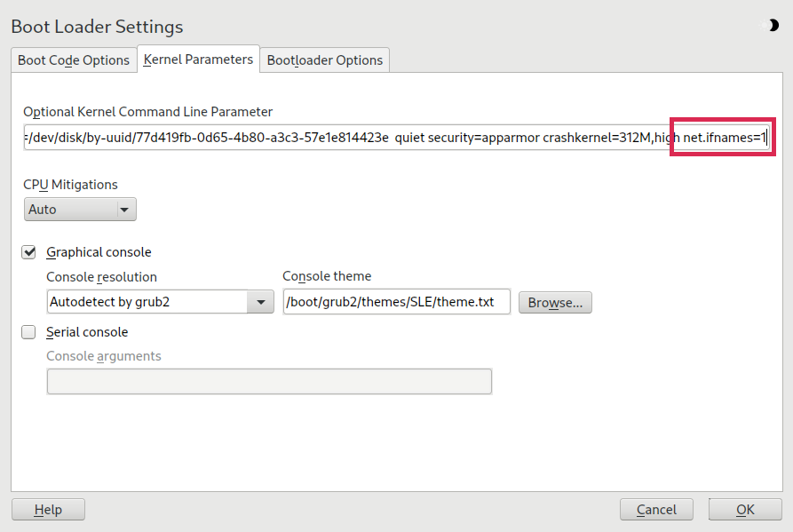Open Help for boot loader settings
Image resolution: width=793 pixels, height=532 pixels.
(48, 510)
